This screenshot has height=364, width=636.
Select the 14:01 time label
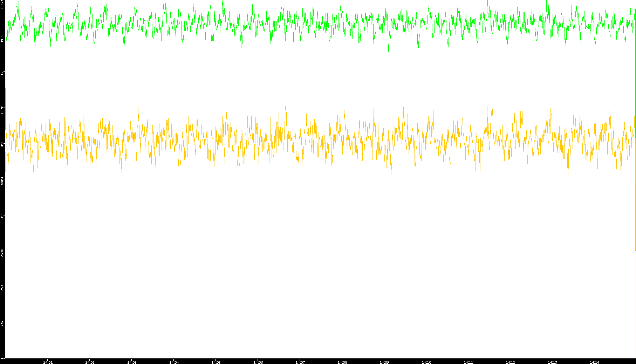click(48, 362)
